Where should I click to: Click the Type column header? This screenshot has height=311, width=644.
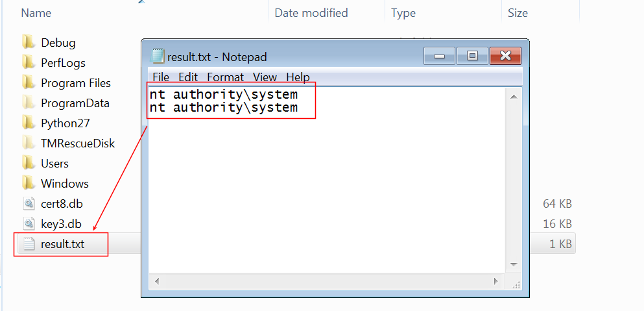click(403, 12)
